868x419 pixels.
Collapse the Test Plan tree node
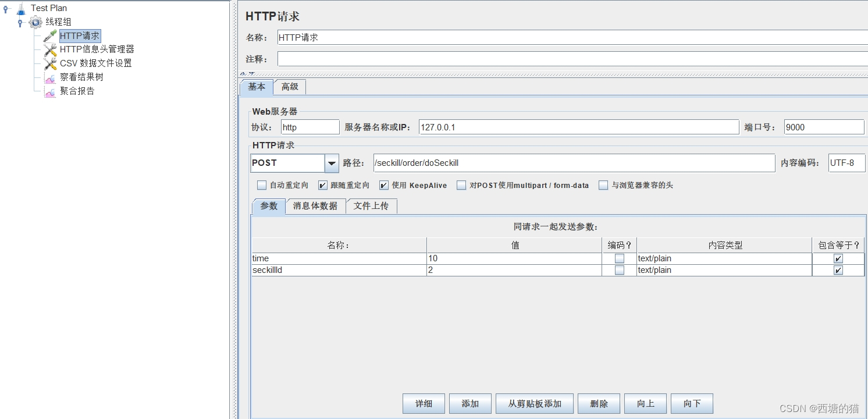(x=6, y=8)
